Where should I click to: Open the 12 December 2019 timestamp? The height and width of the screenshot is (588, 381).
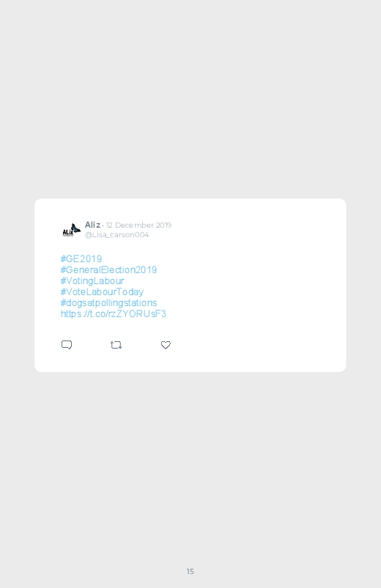tap(138, 225)
